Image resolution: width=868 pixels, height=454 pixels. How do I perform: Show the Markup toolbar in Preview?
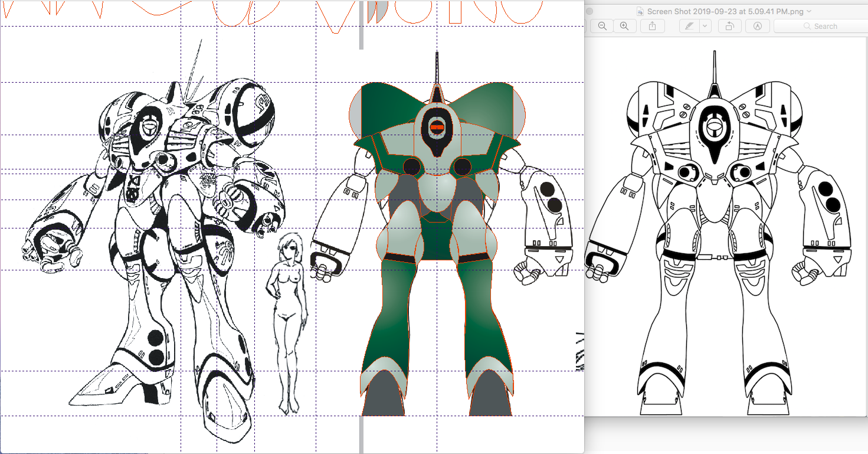[758, 26]
